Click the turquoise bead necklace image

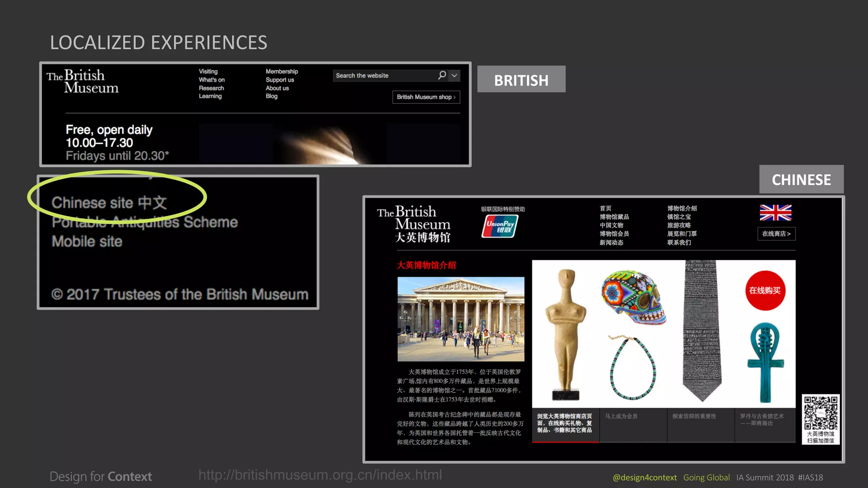tap(632, 367)
